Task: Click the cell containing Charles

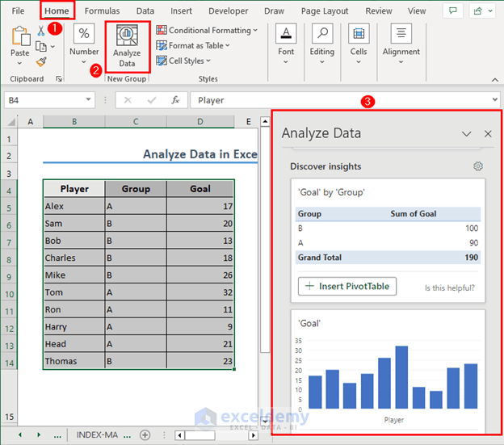Action: click(x=74, y=258)
